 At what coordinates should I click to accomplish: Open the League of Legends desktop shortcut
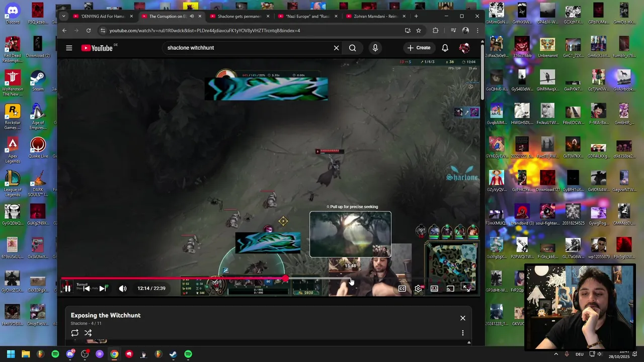(13, 184)
